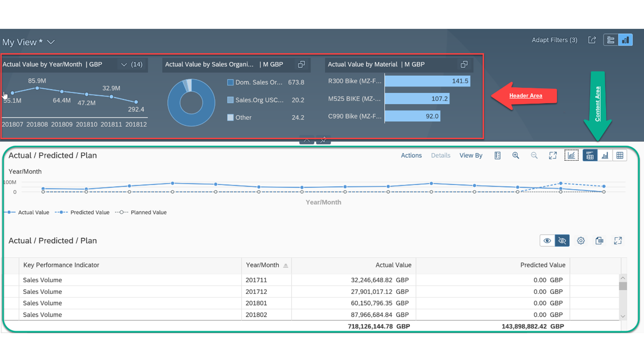Click Adapt Filters (3) button
This screenshot has height=362, width=644.
554,40
